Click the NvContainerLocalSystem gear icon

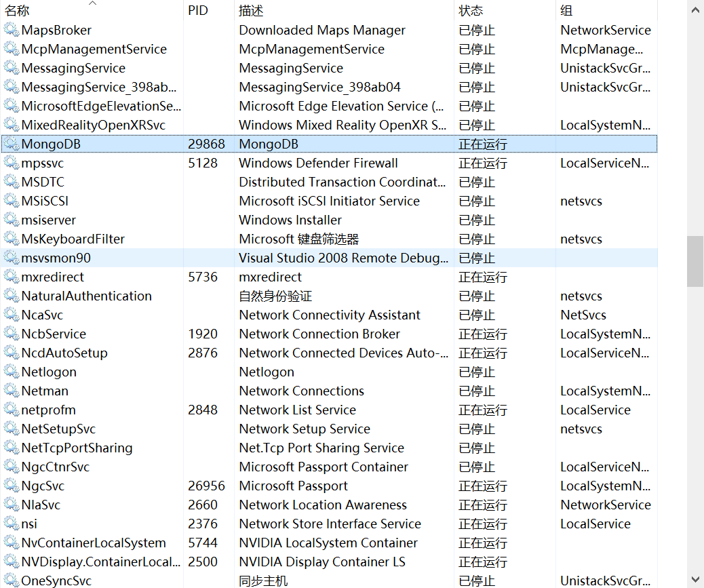point(12,543)
